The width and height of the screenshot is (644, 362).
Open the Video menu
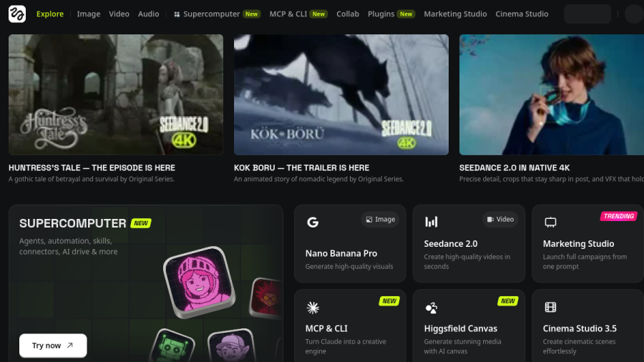pos(119,14)
